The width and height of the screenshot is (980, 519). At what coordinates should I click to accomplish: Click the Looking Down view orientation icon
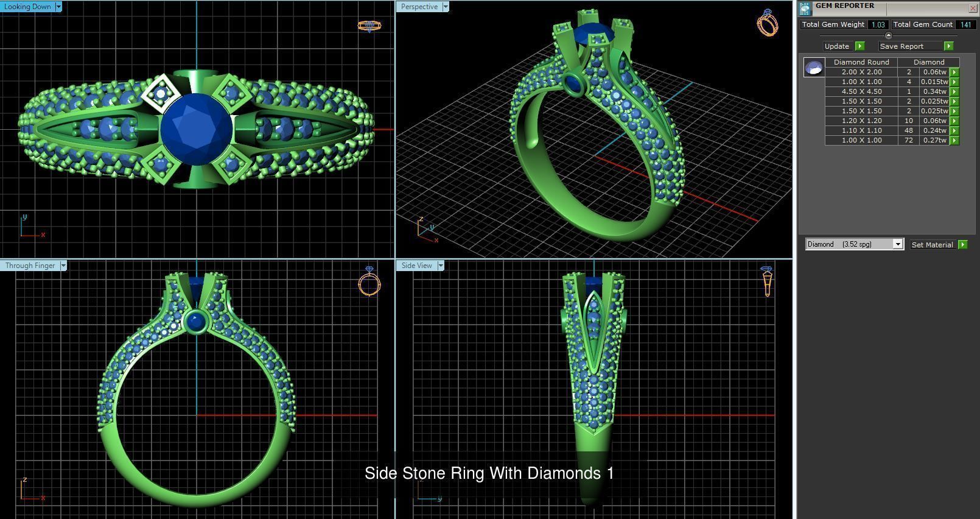pos(369,26)
